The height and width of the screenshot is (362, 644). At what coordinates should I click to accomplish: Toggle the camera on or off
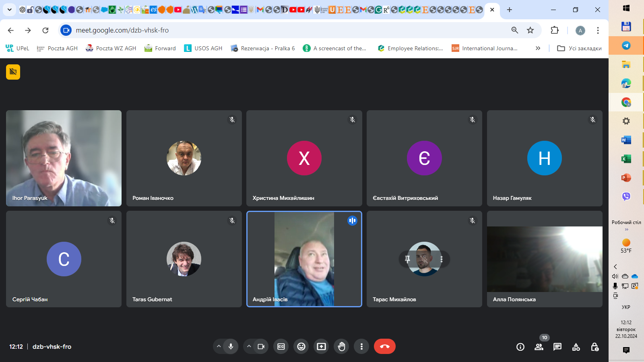(261, 346)
